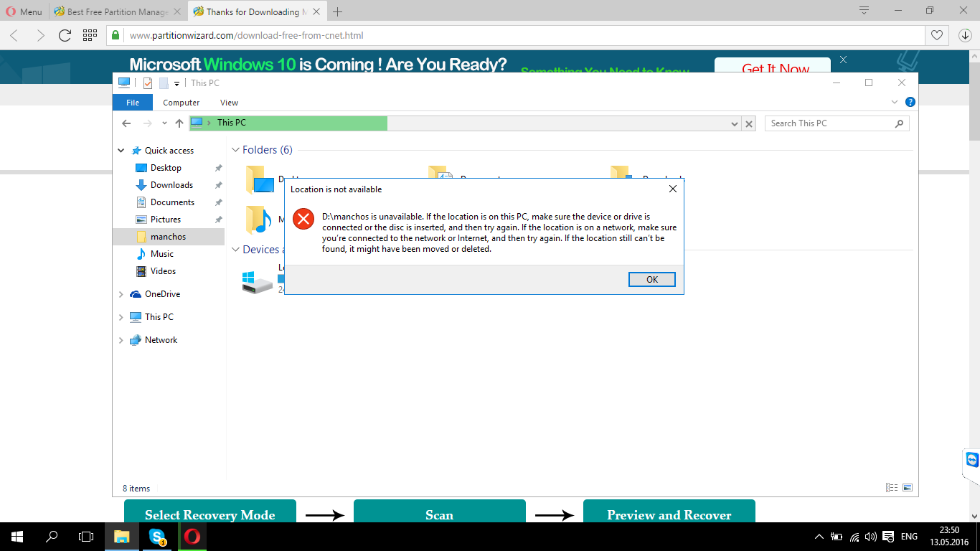Click the Opera address bar URL
This screenshot has width=980, height=551.
click(246, 35)
